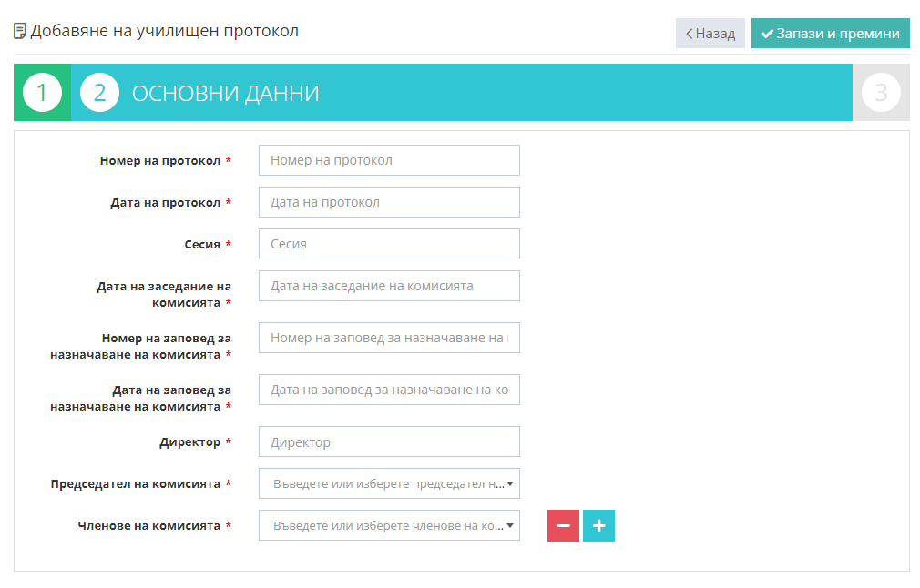The width and height of the screenshot is (920, 588).
Task: Focus Номер на заповед за назначаване field
Action: click(389, 338)
